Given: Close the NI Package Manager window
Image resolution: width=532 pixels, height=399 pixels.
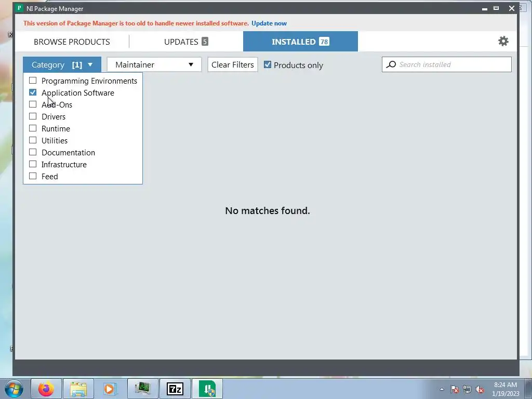Looking at the screenshot, I should tap(512, 8).
